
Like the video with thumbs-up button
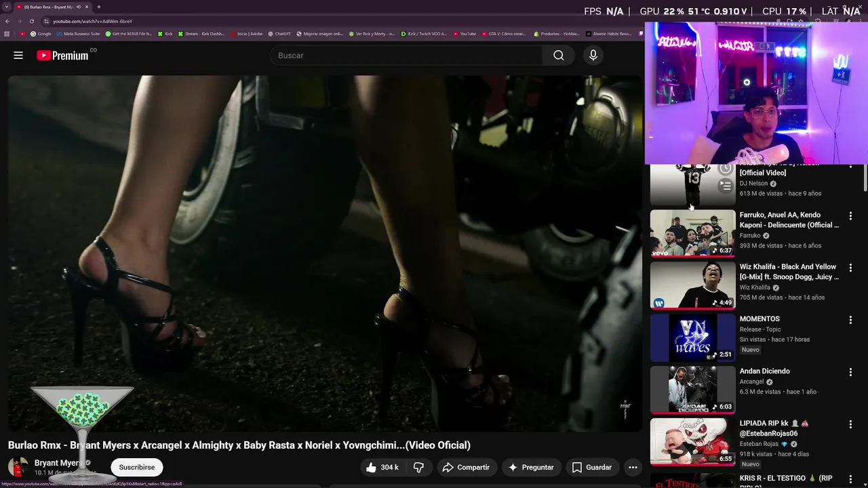[382, 467]
